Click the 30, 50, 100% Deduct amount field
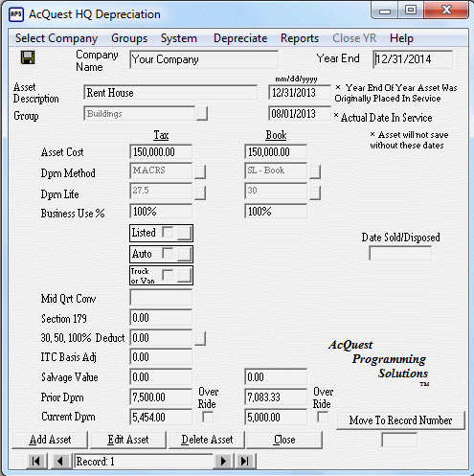474x476 pixels. [161, 338]
